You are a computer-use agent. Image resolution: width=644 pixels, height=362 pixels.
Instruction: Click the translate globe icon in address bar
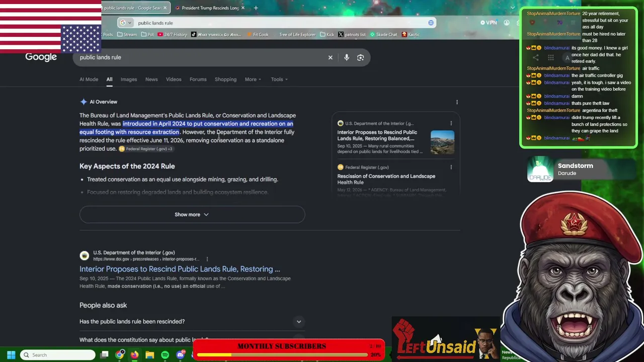click(431, 23)
